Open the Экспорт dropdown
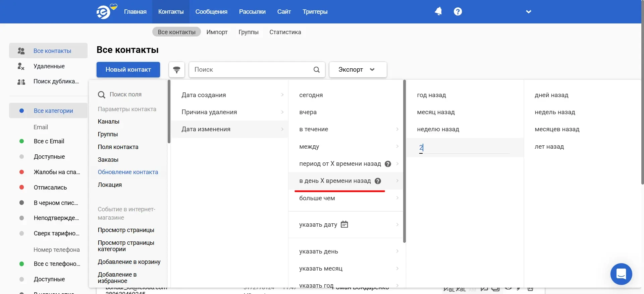The height and width of the screenshot is (294, 644). click(x=358, y=70)
